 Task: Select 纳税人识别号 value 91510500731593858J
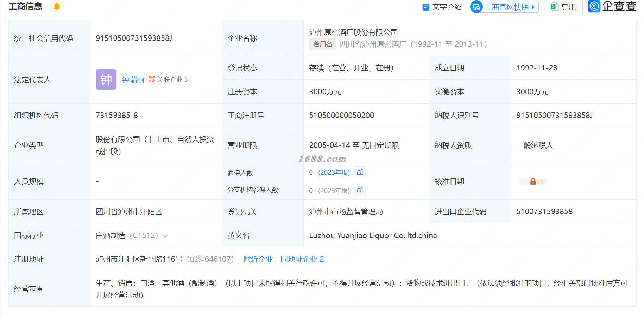(x=554, y=115)
